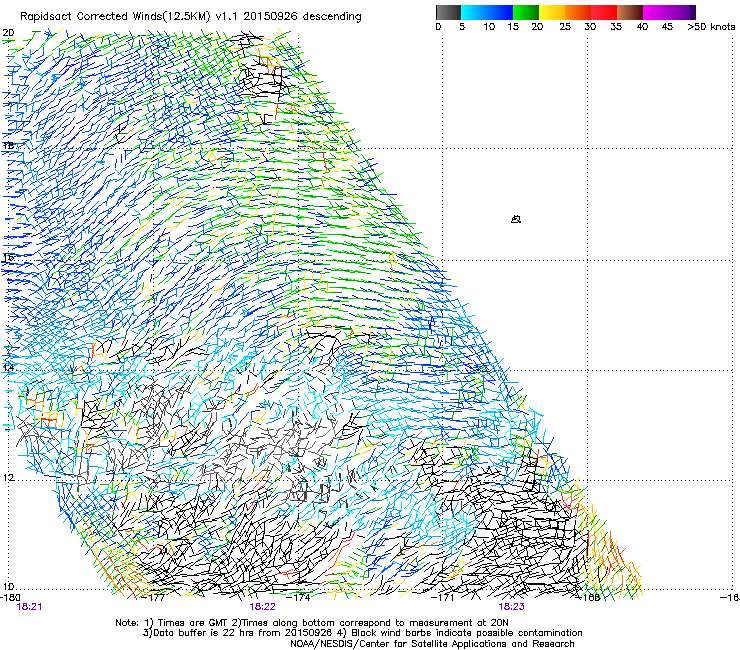Click the latitude label '12' on left axis
This screenshot has height=650, width=740.
pos(8,478)
